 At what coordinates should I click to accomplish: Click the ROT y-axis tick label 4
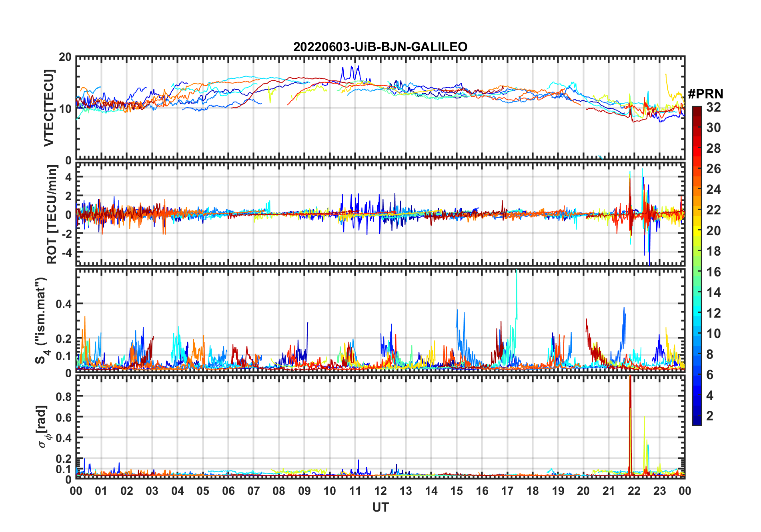pos(68,176)
